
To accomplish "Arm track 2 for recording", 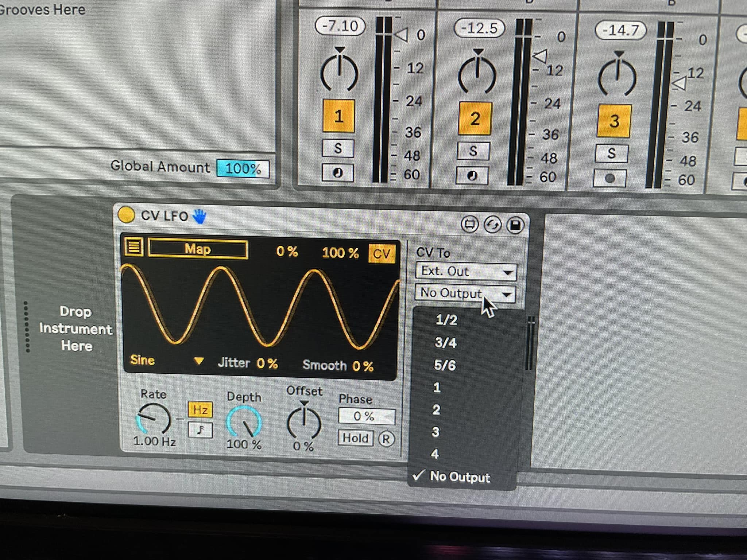I will coord(472,176).
